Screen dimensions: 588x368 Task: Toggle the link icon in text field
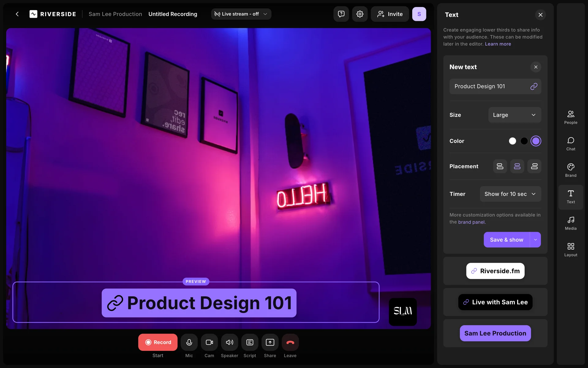[x=533, y=86]
